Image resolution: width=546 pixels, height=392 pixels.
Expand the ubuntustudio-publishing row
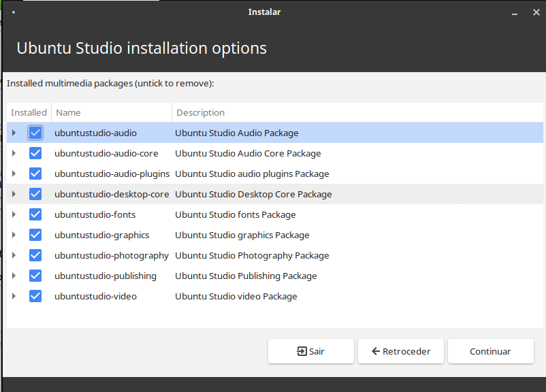[x=14, y=276]
